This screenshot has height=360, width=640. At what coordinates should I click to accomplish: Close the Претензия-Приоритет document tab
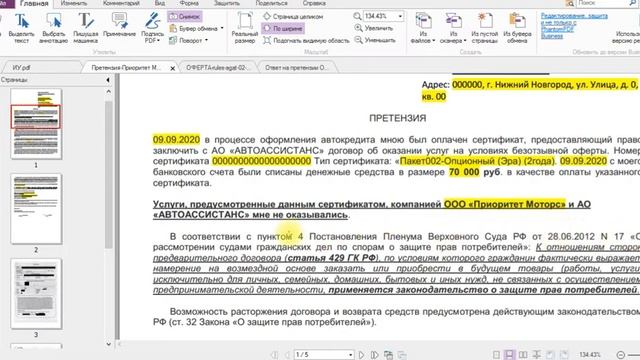pos(173,68)
